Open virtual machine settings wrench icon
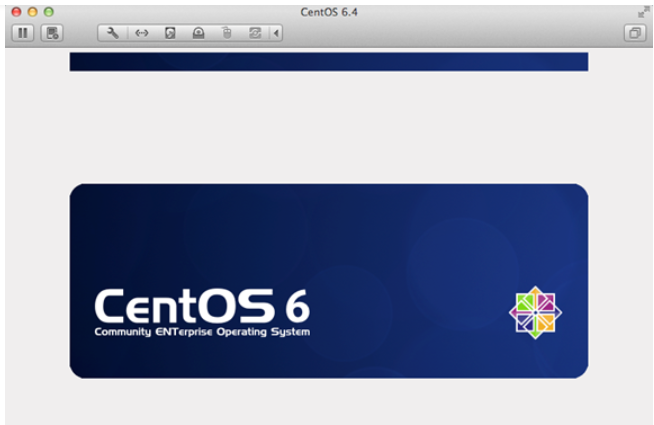Viewport: 654px width, 425px height. point(113,33)
